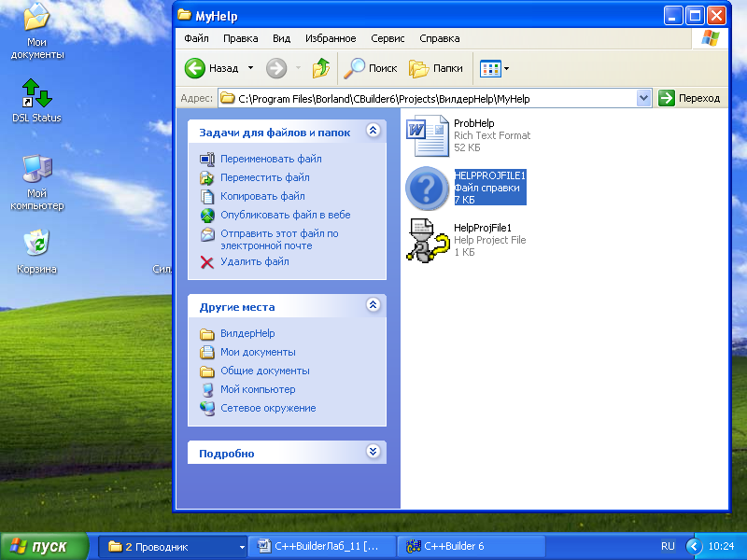Click the MyHelp title bar folder icon

tap(184, 15)
